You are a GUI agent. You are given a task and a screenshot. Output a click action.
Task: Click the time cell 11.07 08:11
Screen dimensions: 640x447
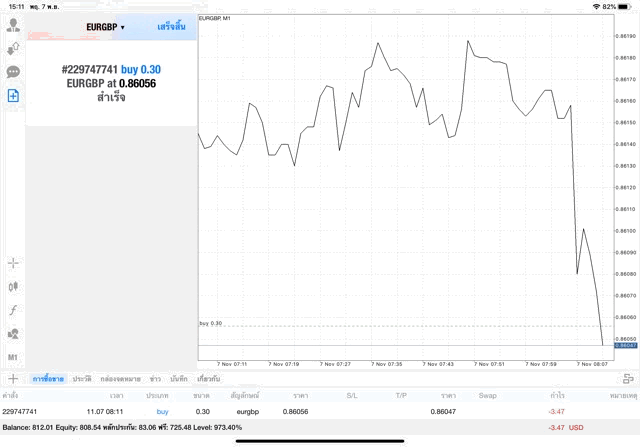click(x=105, y=411)
